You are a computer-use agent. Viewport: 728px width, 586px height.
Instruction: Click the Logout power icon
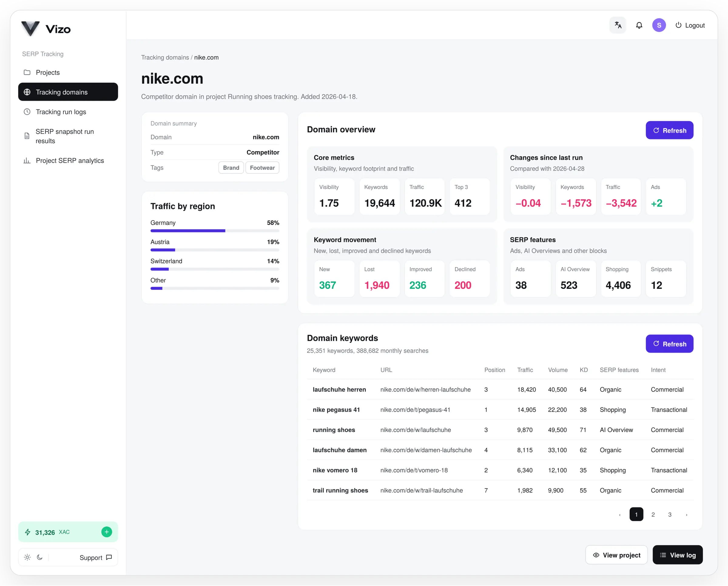pos(678,25)
